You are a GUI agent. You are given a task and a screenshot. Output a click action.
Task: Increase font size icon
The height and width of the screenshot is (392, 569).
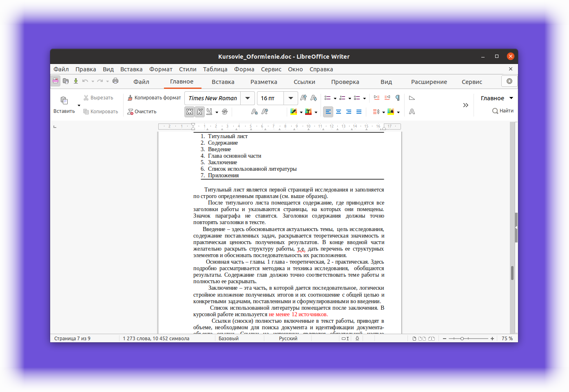303,98
